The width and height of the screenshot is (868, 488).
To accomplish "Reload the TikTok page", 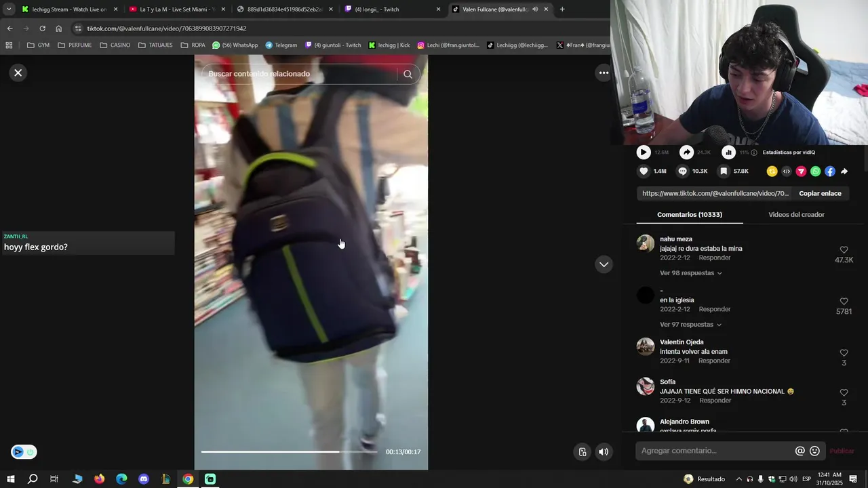I will (42, 28).
